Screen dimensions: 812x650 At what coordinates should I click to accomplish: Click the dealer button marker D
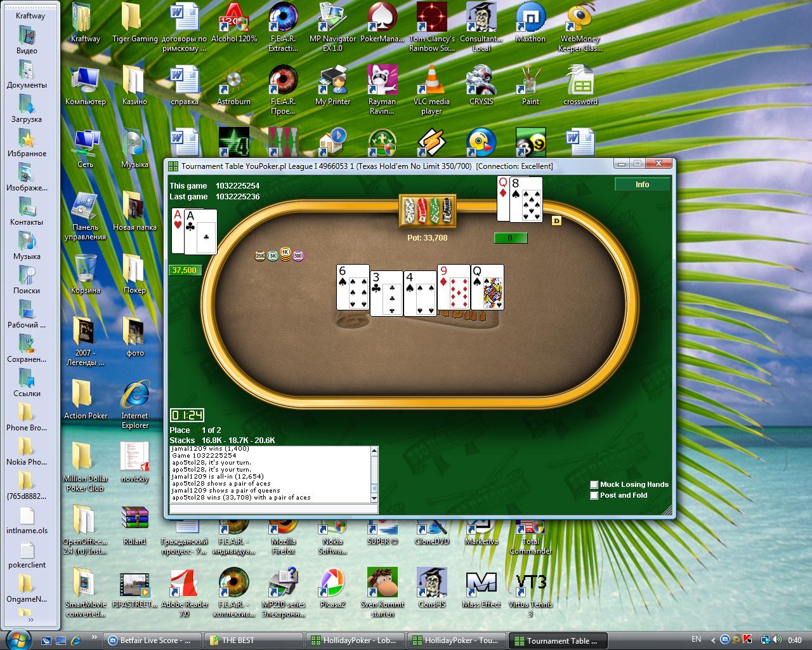(x=556, y=221)
